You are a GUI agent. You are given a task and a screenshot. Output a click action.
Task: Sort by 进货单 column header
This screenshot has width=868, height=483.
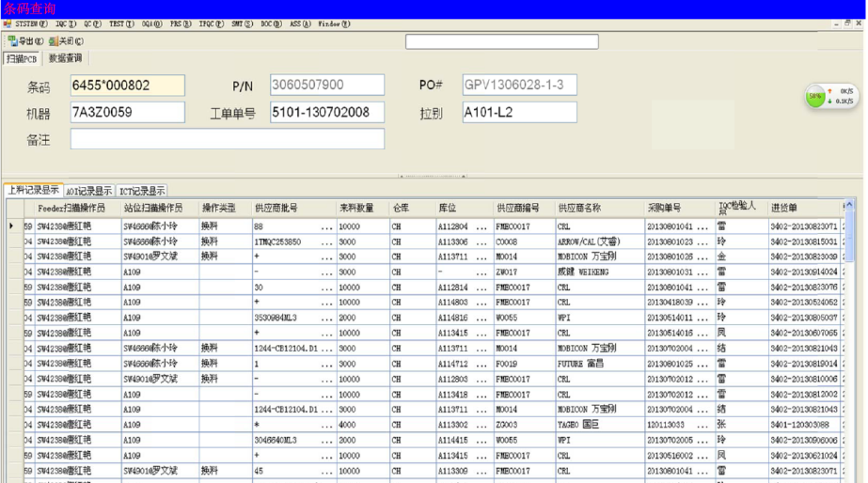coord(804,208)
